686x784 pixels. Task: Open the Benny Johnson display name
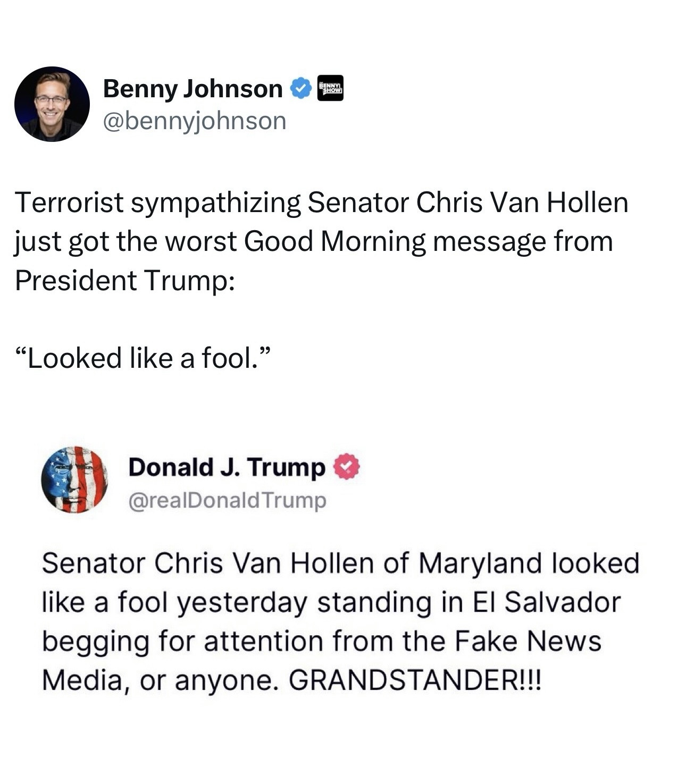[x=193, y=88]
